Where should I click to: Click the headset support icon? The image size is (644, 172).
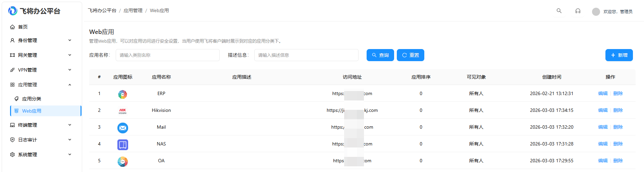578,11
